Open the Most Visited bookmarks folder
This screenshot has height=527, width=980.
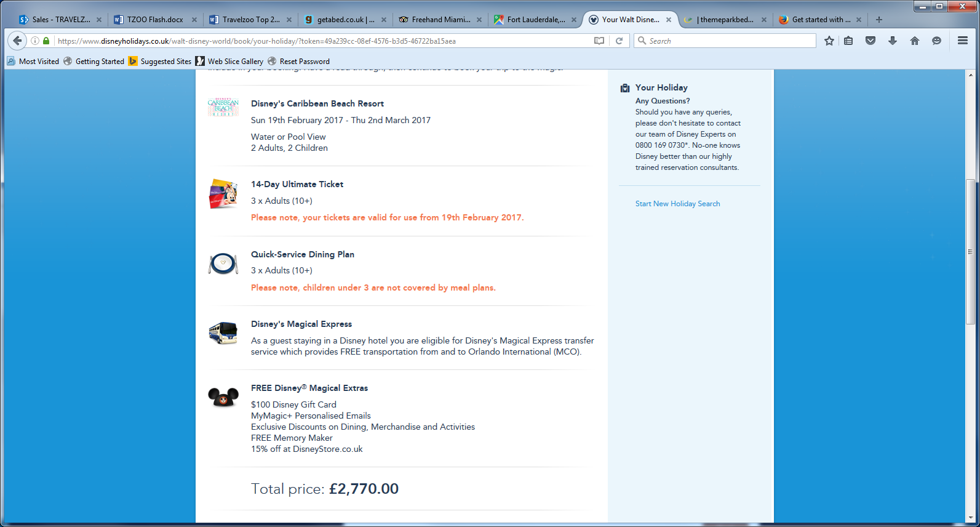[33, 62]
